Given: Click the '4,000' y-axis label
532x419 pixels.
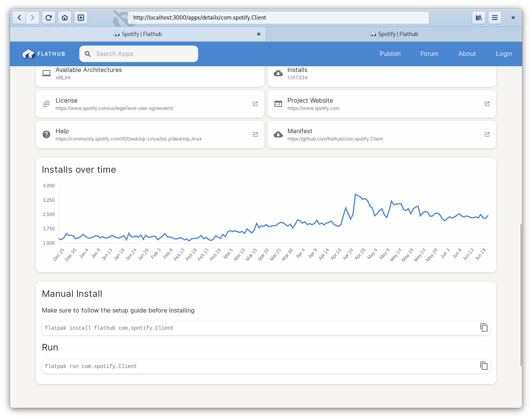Looking at the screenshot, I should (49, 186).
